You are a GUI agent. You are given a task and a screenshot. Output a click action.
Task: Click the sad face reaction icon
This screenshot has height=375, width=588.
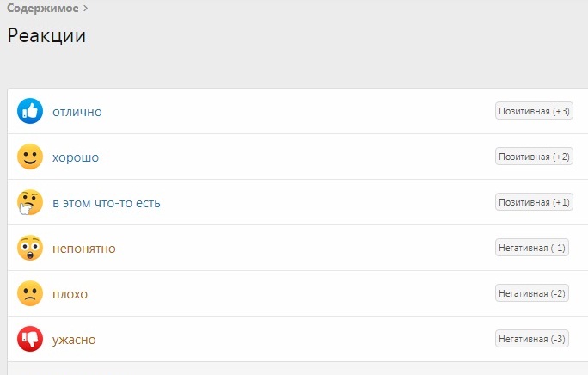point(30,293)
